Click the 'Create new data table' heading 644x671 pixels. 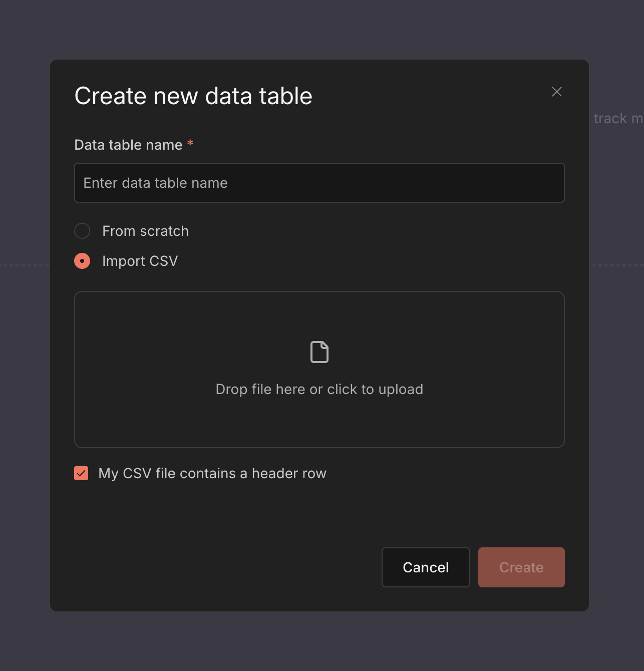tap(193, 96)
